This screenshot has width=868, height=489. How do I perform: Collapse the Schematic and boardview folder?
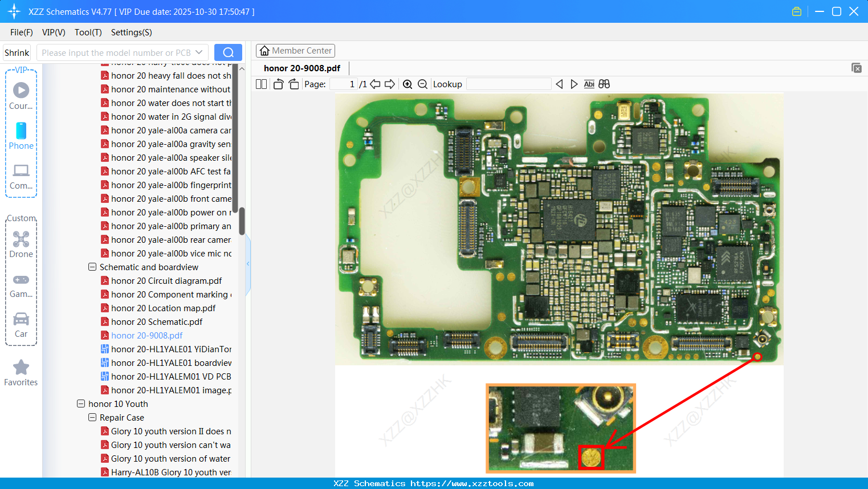pyautogui.click(x=92, y=267)
